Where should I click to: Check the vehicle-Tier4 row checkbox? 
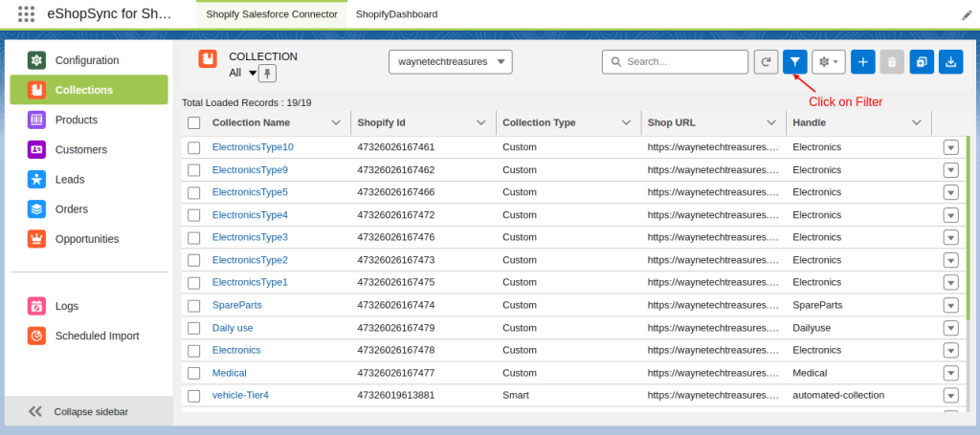(193, 396)
